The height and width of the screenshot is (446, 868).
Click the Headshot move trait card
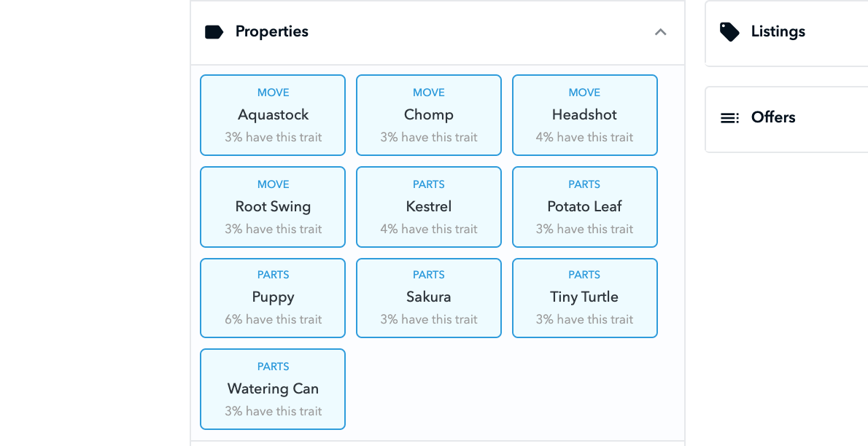pos(584,115)
